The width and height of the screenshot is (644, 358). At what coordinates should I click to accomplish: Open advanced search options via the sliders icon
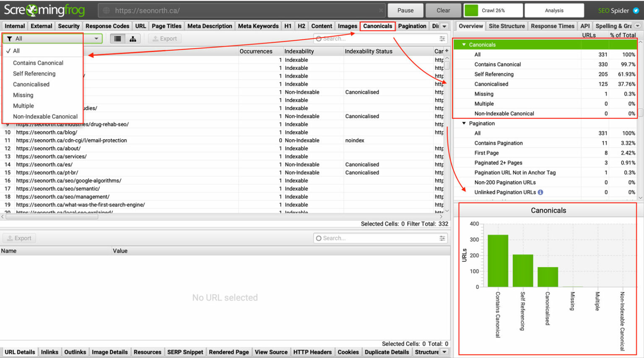point(442,39)
